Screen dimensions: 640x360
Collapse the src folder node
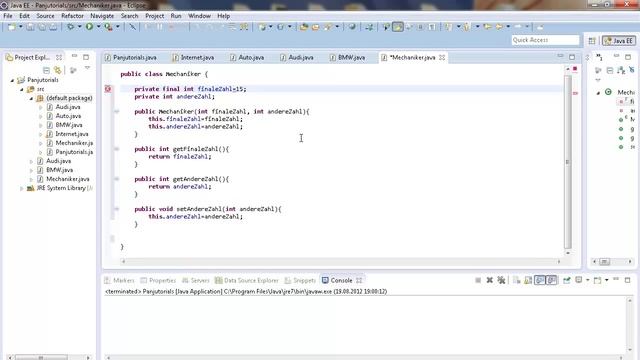pyautogui.click(x=22, y=89)
